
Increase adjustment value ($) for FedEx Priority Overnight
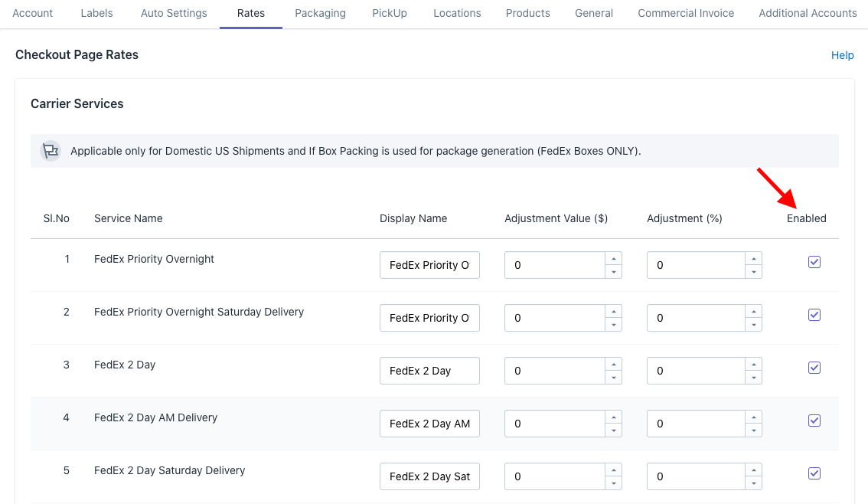[x=613, y=259]
